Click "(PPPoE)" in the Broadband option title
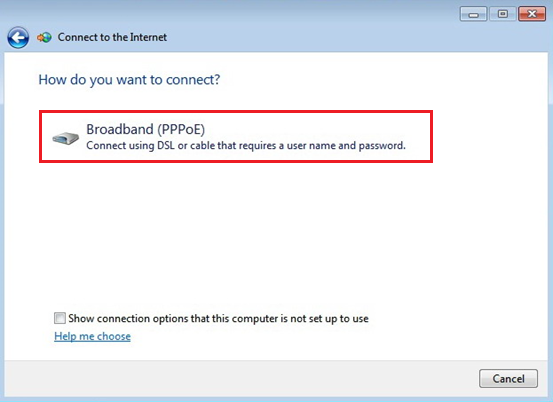Image resolution: width=553 pixels, height=402 pixels. tap(181, 129)
